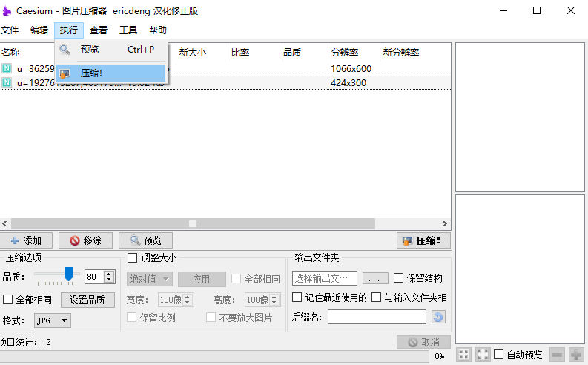Click the original size preview icon

pos(483,354)
